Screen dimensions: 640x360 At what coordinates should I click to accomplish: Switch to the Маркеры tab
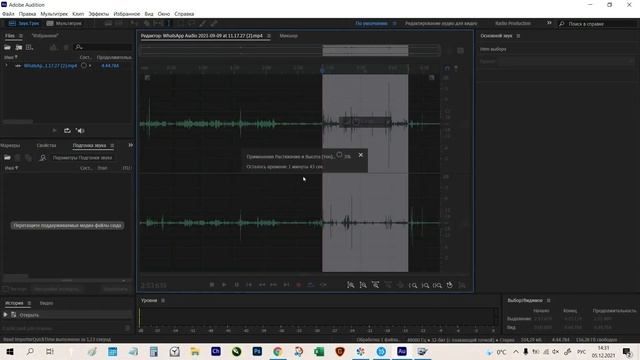pos(10,145)
